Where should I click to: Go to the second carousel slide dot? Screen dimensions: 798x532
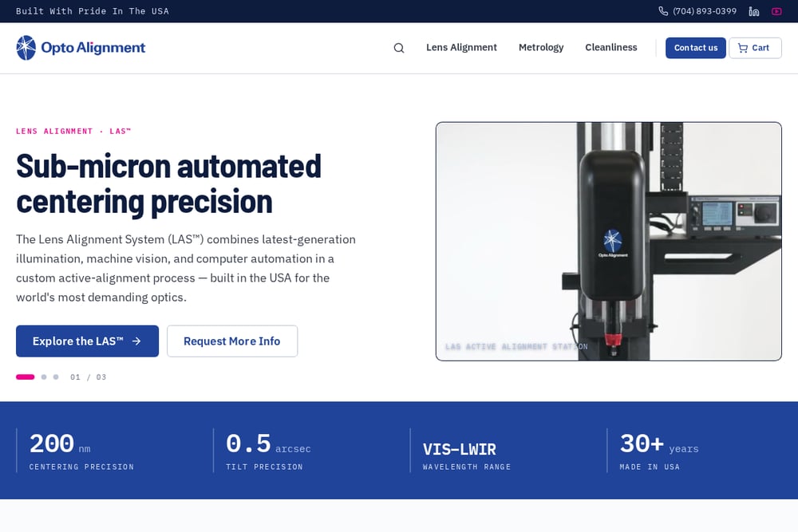pos(44,377)
